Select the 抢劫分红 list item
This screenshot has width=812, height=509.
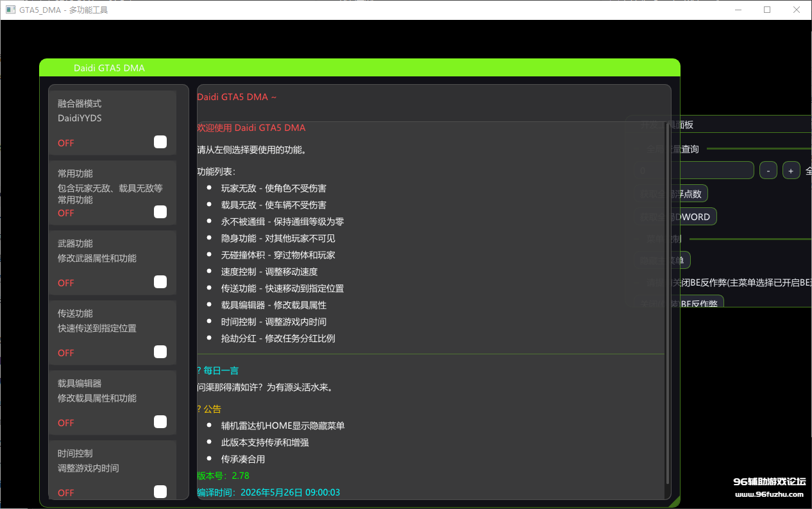click(x=278, y=338)
